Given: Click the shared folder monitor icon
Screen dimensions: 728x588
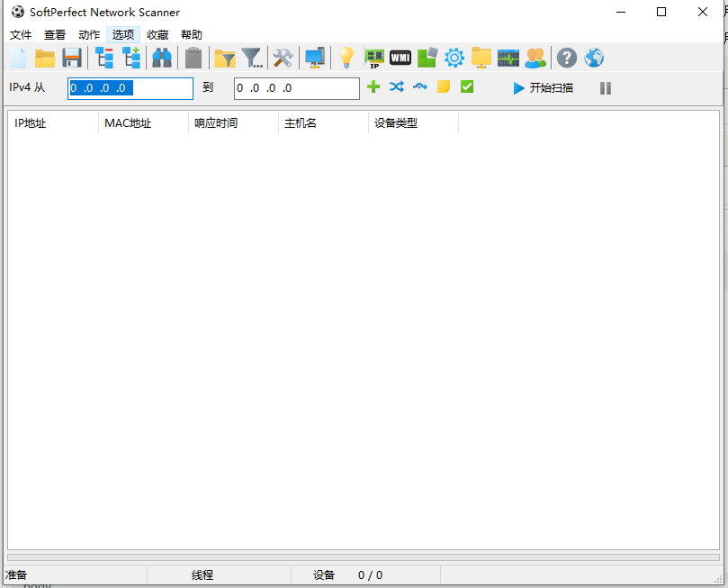Looking at the screenshot, I should (481, 58).
